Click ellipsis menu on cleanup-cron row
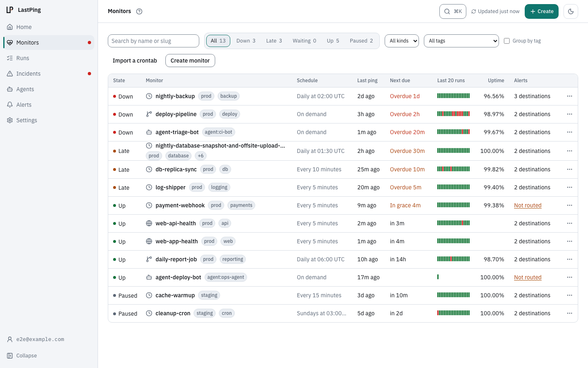This screenshot has height=368, width=588. pos(570,313)
